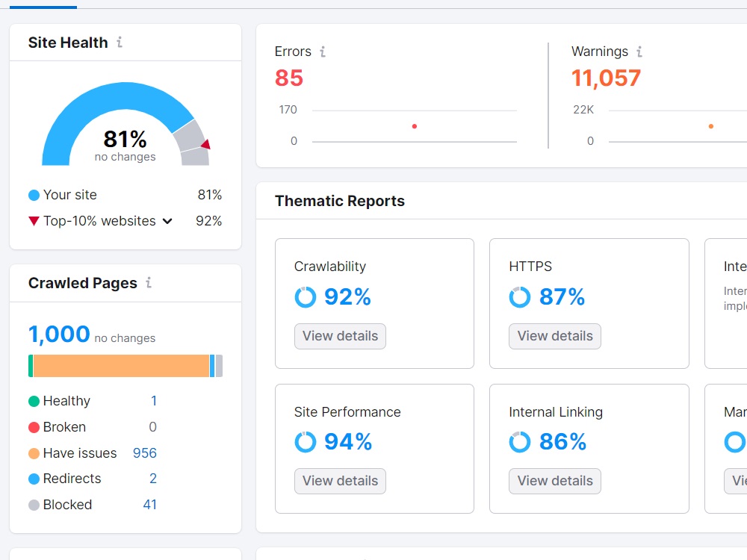This screenshot has height=560, width=747.
Task: Toggle the Healthy pages legend dot
Action: tap(33, 400)
